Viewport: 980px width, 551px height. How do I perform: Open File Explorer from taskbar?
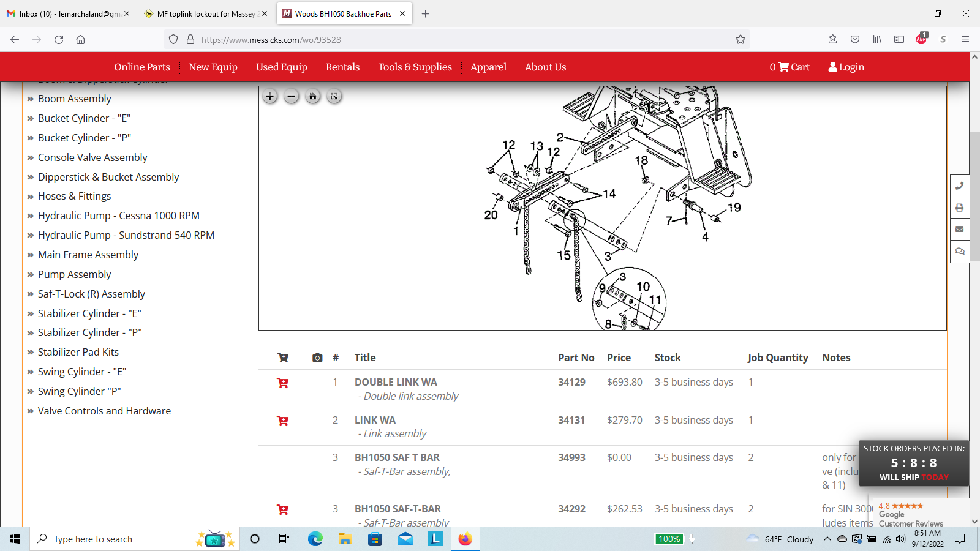[345, 539]
